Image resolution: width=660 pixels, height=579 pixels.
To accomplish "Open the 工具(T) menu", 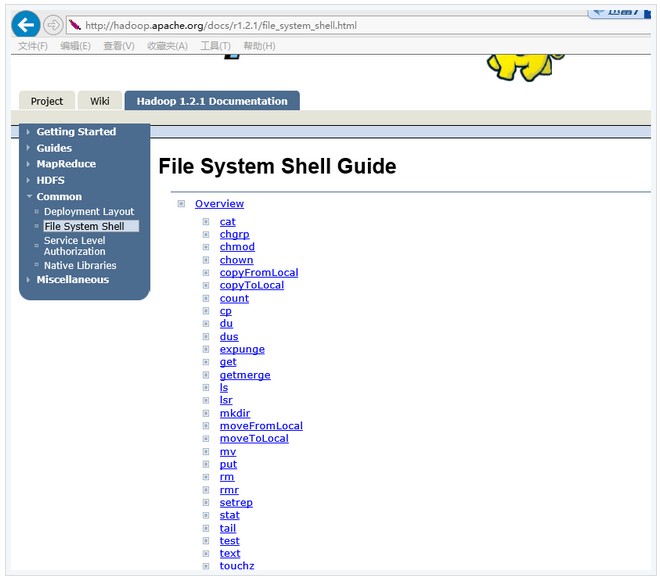I will coord(216,46).
